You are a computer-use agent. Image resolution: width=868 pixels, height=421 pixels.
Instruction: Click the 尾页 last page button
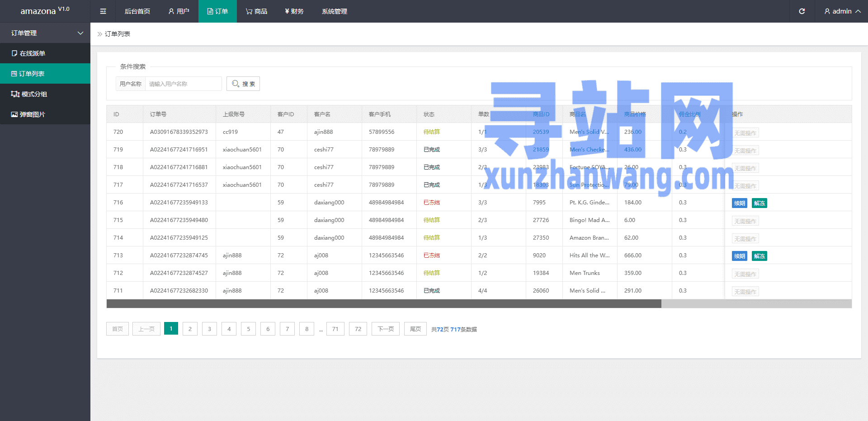click(x=415, y=329)
